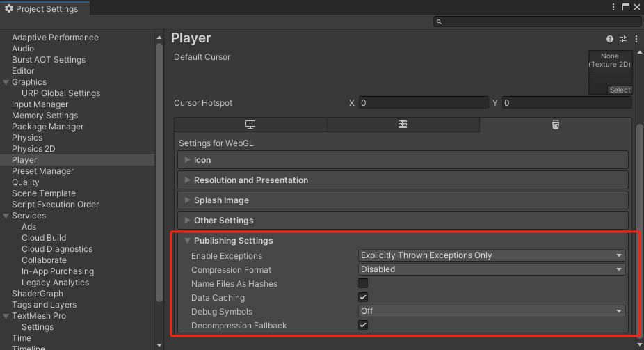
Task: Open the Compression Format dropdown
Action: 492,269
